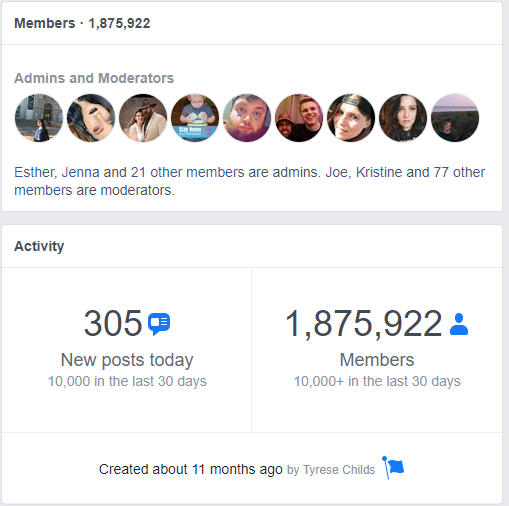Open avatar of bearded man close-up
Screen dimensions: 509x506
(x=247, y=118)
